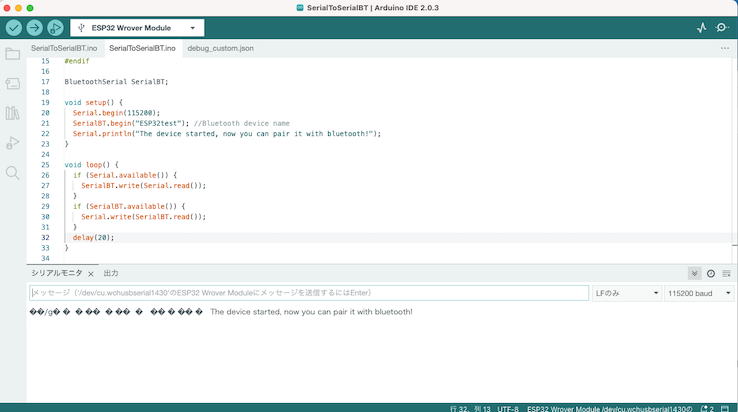738x412 pixels.
Task: Toggle the bottom panel icon in the status bar
Action: coord(725,409)
